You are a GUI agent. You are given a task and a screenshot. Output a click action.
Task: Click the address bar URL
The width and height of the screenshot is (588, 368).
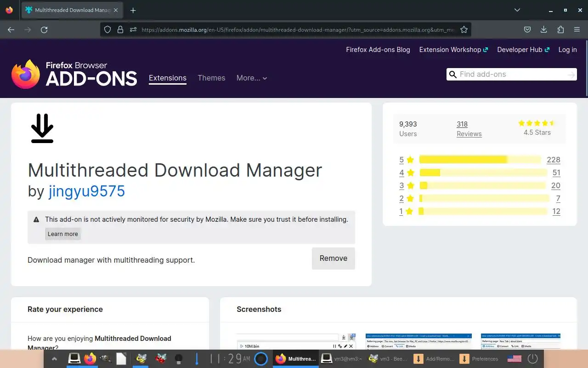pyautogui.click(x=298, y=29)
